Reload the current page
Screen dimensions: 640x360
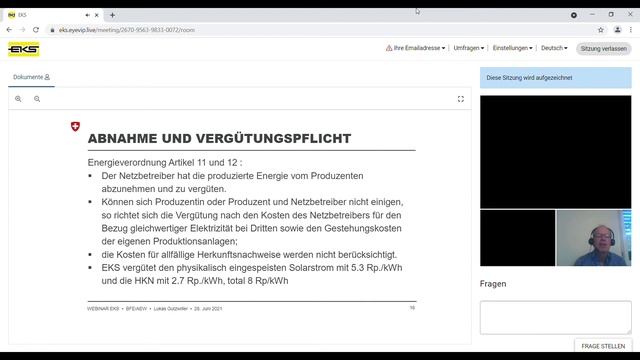[x=36, y=30]
